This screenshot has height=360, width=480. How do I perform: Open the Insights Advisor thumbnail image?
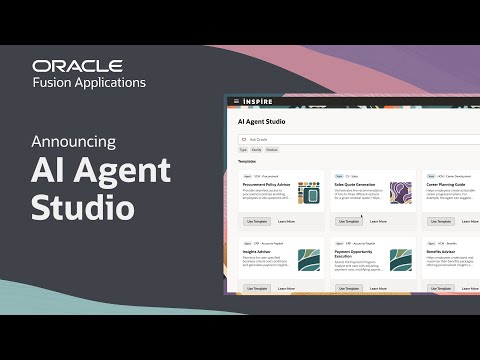tap(309, 260)
